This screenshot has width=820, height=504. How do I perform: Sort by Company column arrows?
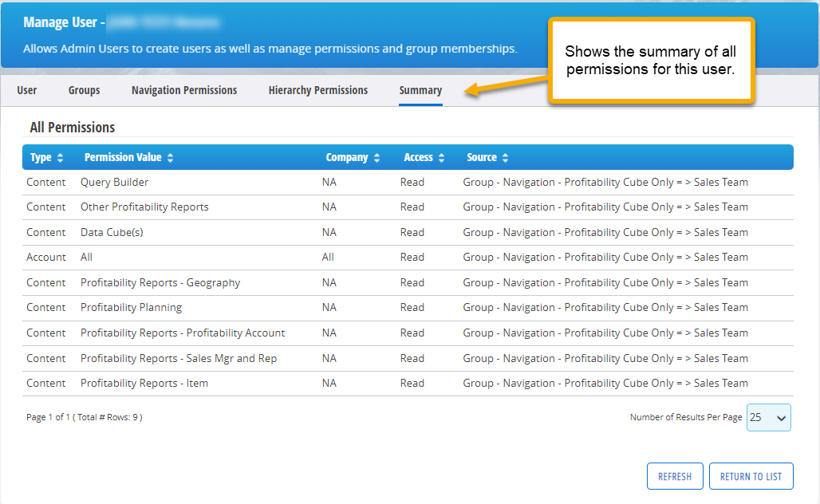pyautogui.click(x=377, y=158)
